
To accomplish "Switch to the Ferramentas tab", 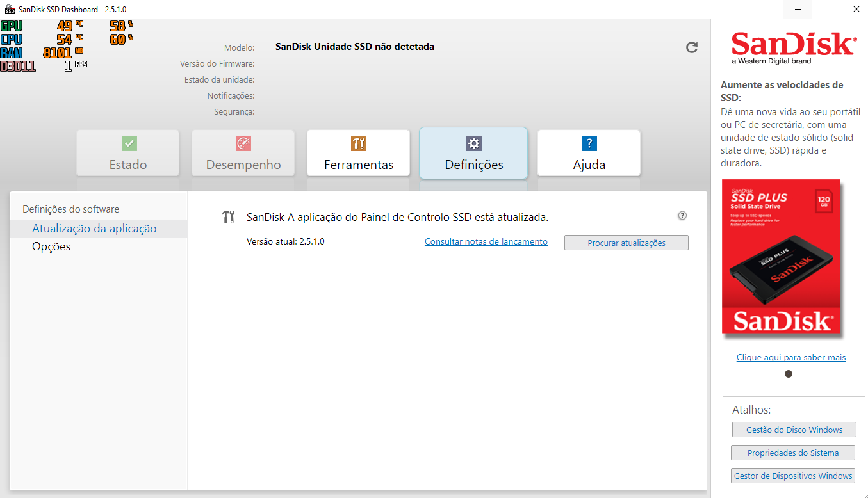I will coord(359,153).
